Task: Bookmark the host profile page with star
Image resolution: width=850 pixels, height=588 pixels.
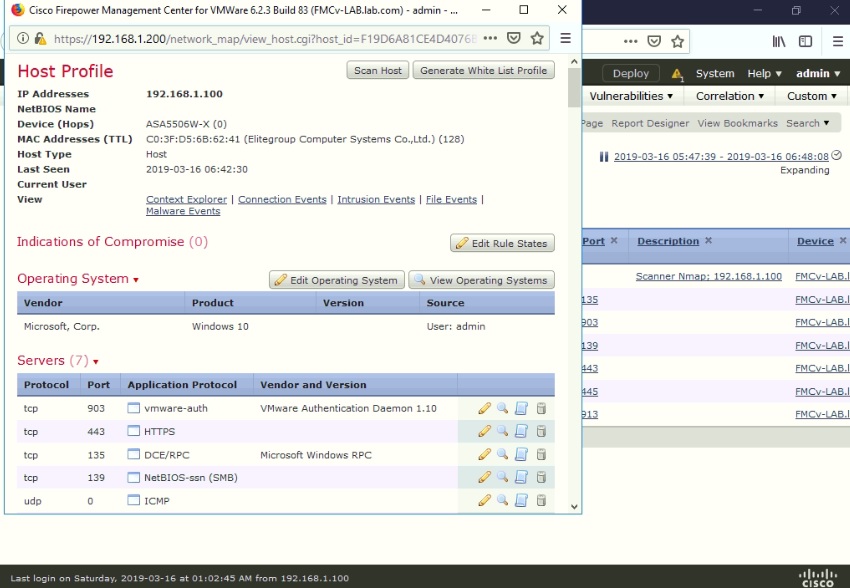Action: (x=537, y=38)
